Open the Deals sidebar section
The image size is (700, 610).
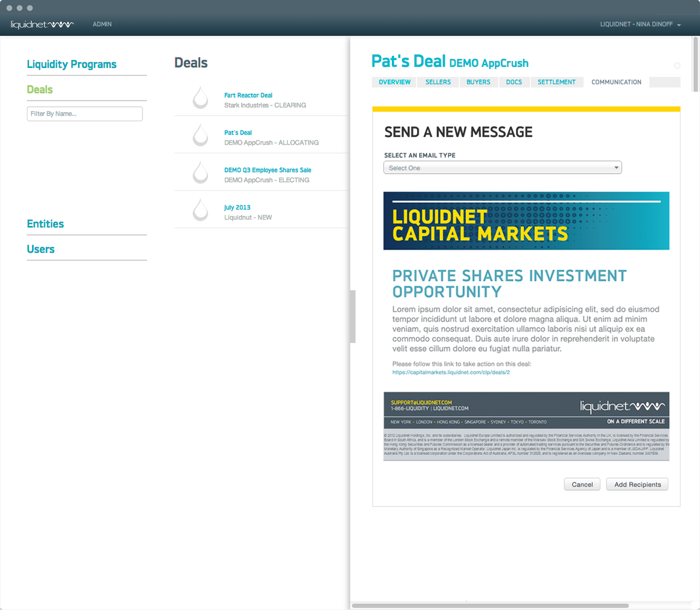[40, 90]
